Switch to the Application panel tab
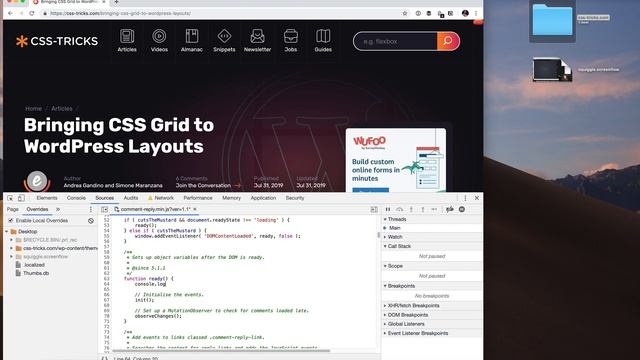The width and height of the screenshot is (640, 360). point(263,198)
